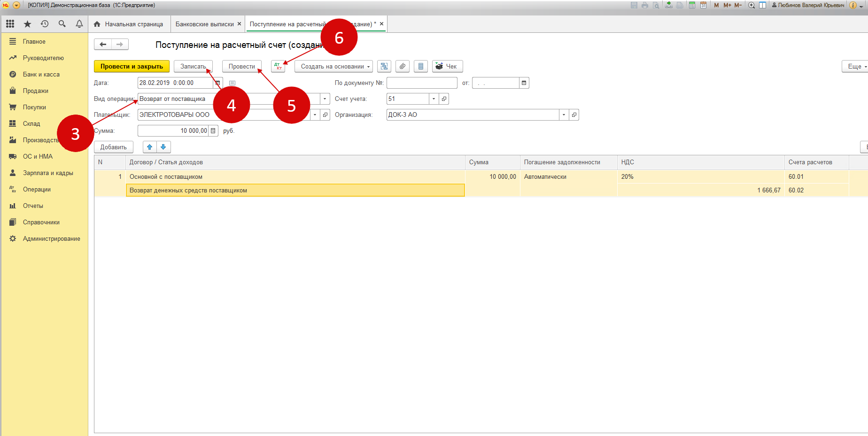Expand the Счет учета dropdown
The image size is (868, 436).
(434, 99)
